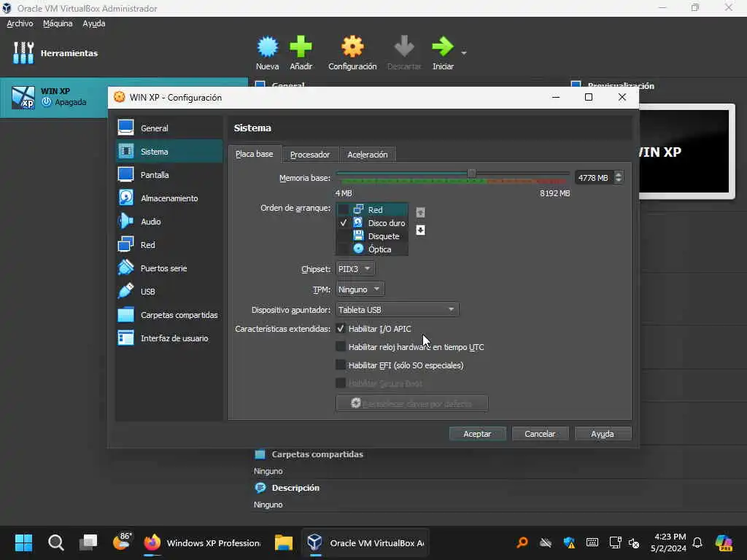The width and height of the screenshot is (747, 560).
Task: Click the Añadir green plus icon
Action: pos(301,47)
